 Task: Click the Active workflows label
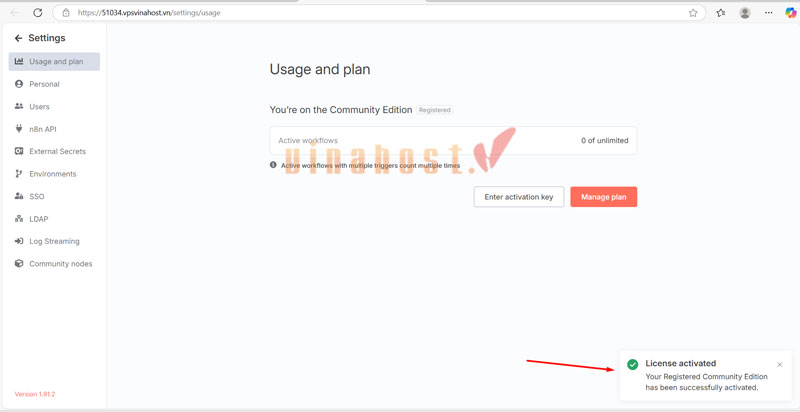click(308, 141)
